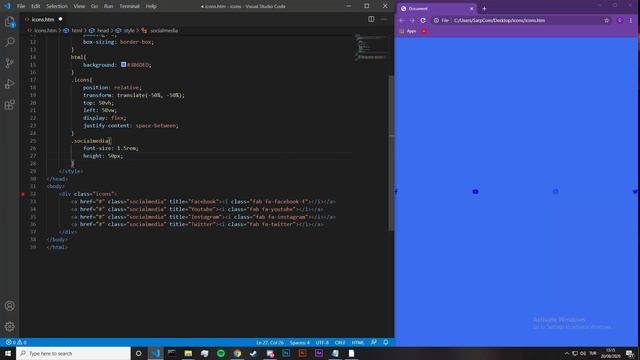
Task: Expand the head breadcrumb item
Action: tap(99, 30)
